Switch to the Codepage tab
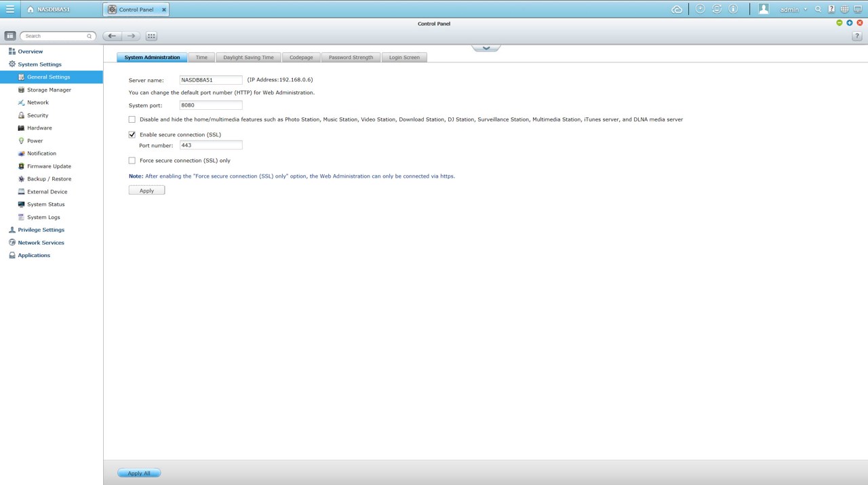The width and height of the screenshot is (868, 485). (301, 58)
